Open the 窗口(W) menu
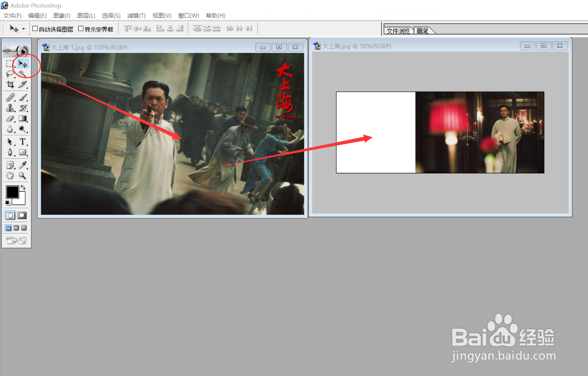 (x=188, y=16)
